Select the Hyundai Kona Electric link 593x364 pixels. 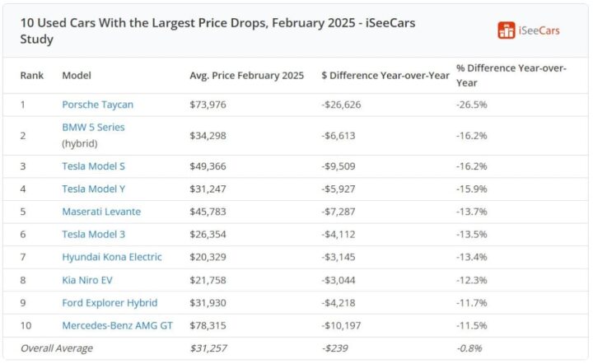[112, 257]
